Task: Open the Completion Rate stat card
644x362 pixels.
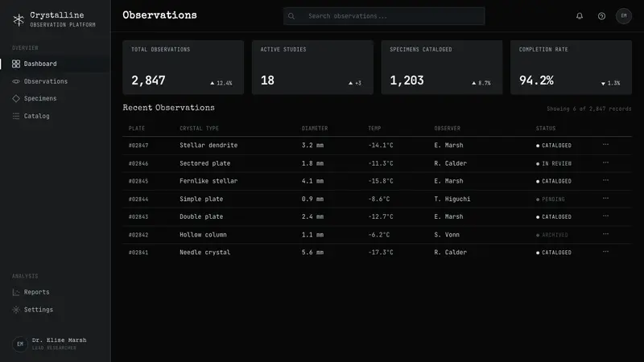Action: coord(572,68)
